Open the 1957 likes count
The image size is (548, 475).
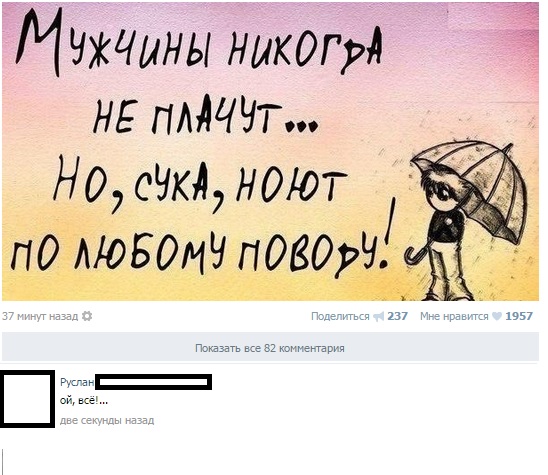(x=519, y=316)
